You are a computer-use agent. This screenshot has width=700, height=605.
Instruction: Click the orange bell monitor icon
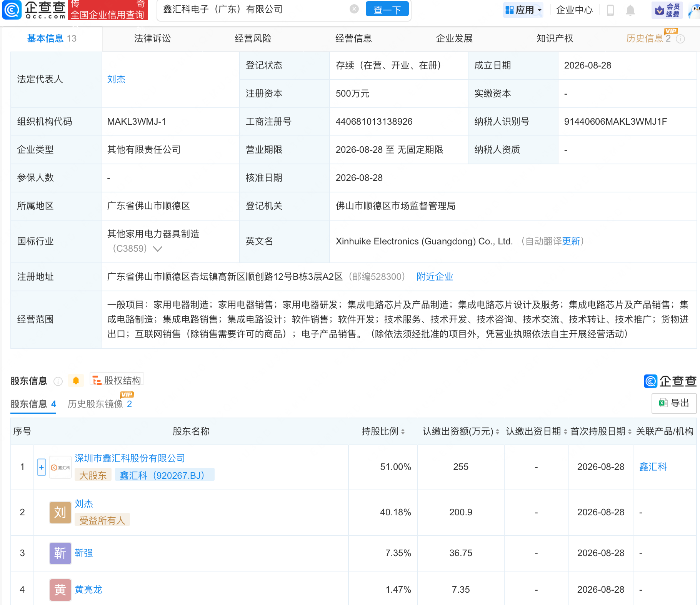tap(76, 381)
